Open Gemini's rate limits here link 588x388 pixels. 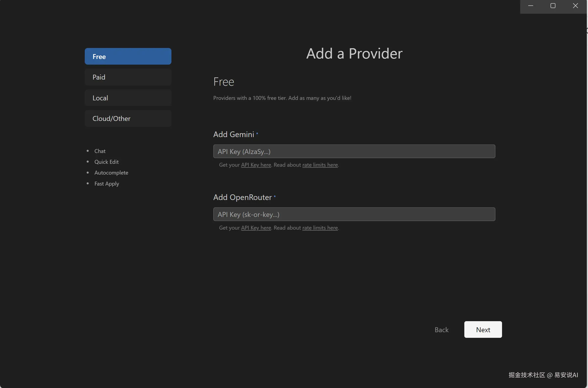click(x=320, y=165)
